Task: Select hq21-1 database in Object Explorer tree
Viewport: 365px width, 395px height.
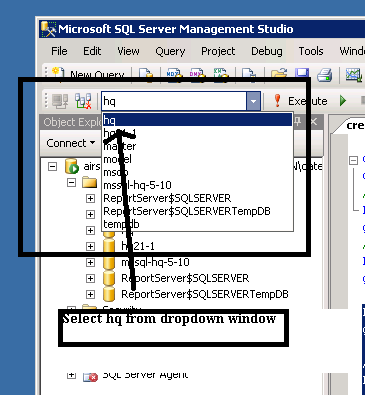Action: pos(138,246)
